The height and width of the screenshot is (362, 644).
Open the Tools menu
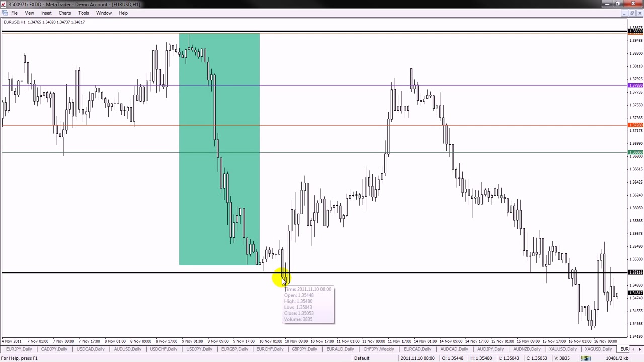(x=84, y=13)
